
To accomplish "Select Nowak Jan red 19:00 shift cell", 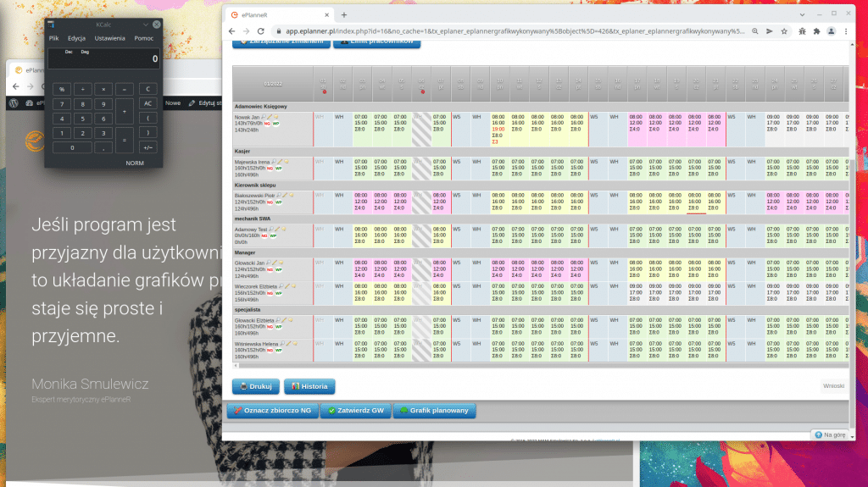I will tap(498, 129).
